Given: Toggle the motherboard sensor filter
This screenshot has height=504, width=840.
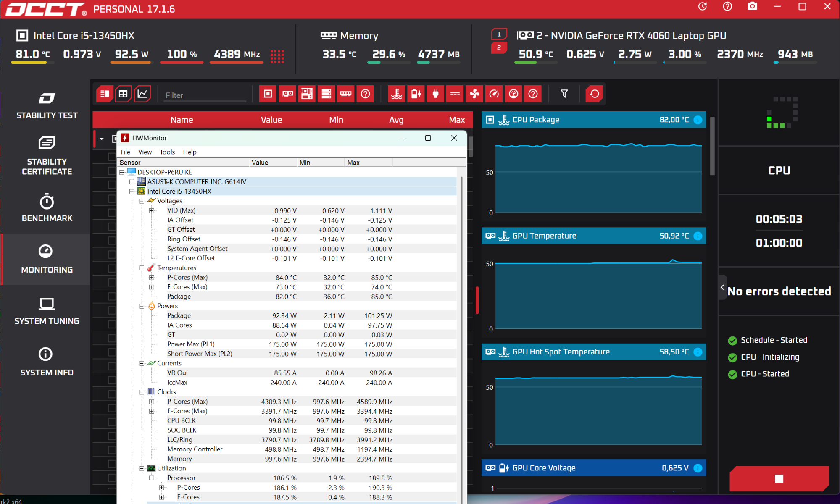Looking at the screenshot, I should (x=307, y=94).
